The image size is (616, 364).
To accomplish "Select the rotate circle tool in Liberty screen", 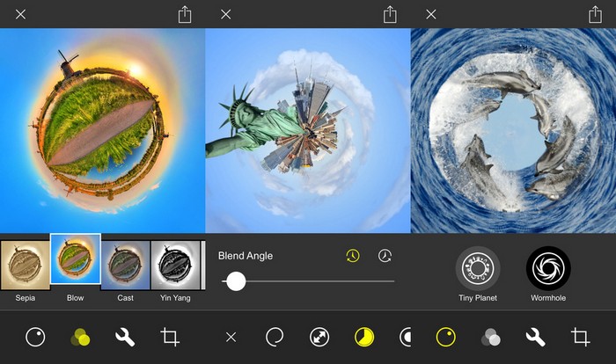I will [x=275, y=337].
